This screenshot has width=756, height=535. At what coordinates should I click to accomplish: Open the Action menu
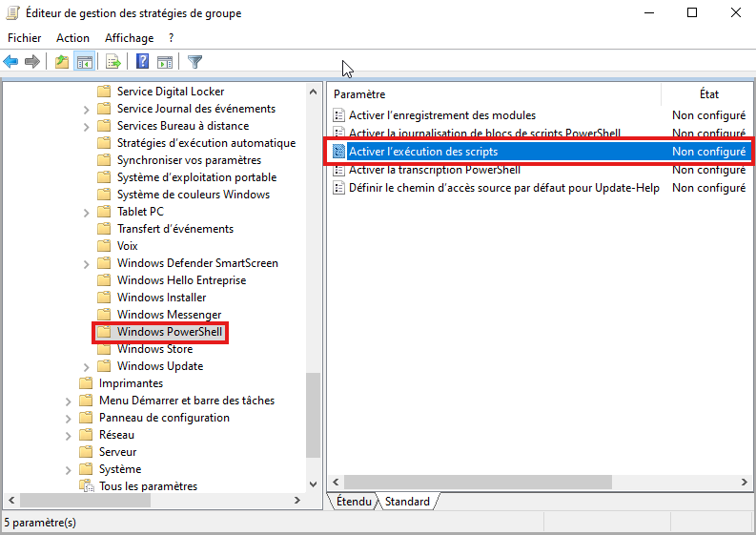(x=72, y=37)
